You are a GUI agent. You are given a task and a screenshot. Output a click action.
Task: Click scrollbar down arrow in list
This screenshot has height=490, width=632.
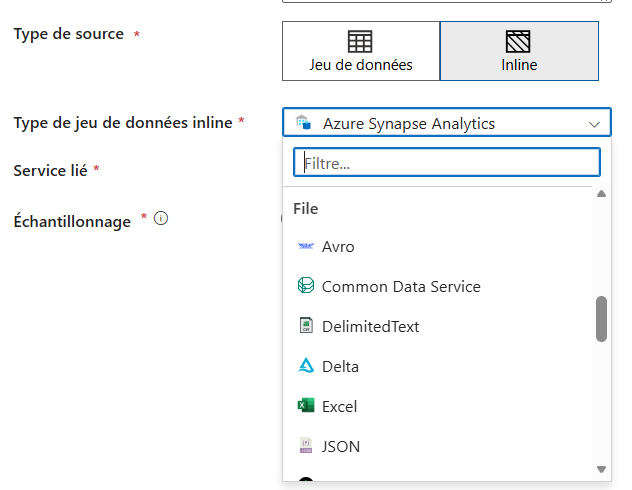pyautogui.click(x=602, y=468)
